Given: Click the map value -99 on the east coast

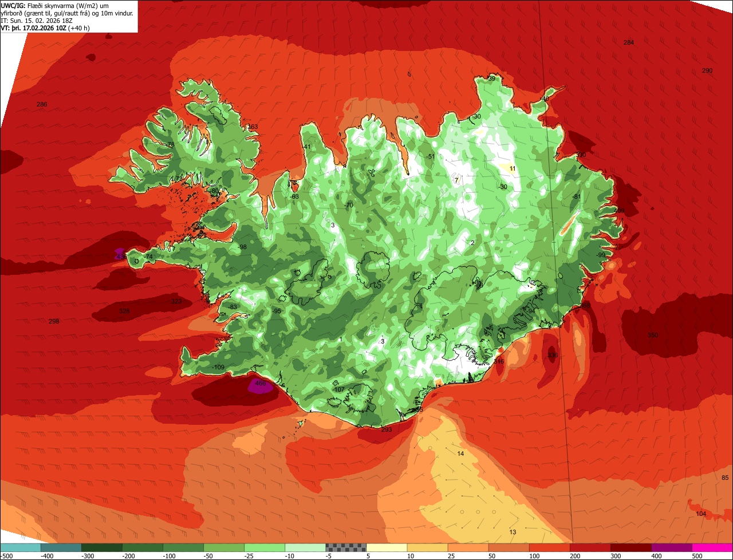Looking at the screenshot, I should (x=601, y=255).
